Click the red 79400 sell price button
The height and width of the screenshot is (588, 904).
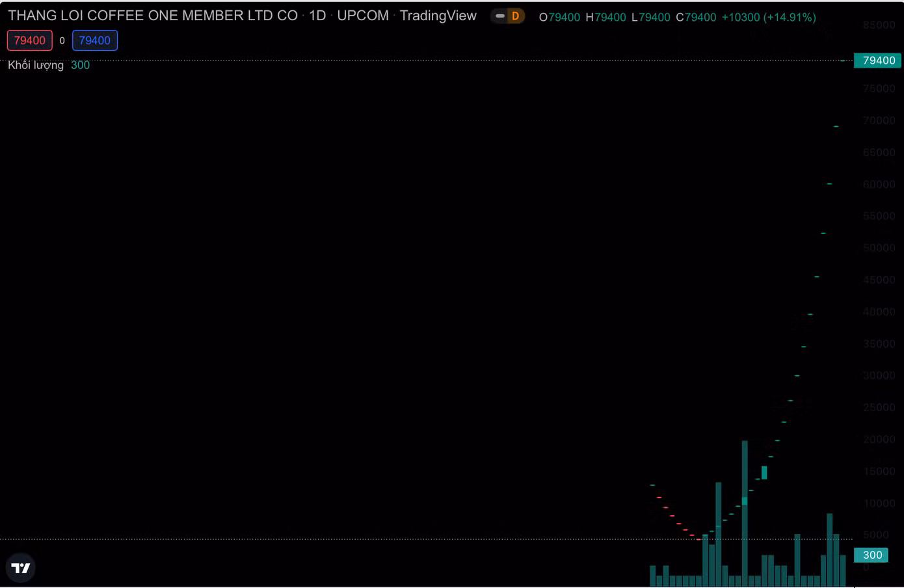coord(30,40)
